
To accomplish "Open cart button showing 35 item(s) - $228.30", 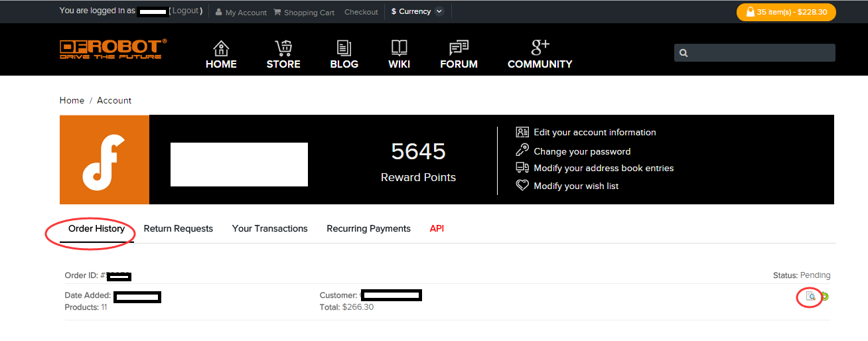I will click(786, 12).
